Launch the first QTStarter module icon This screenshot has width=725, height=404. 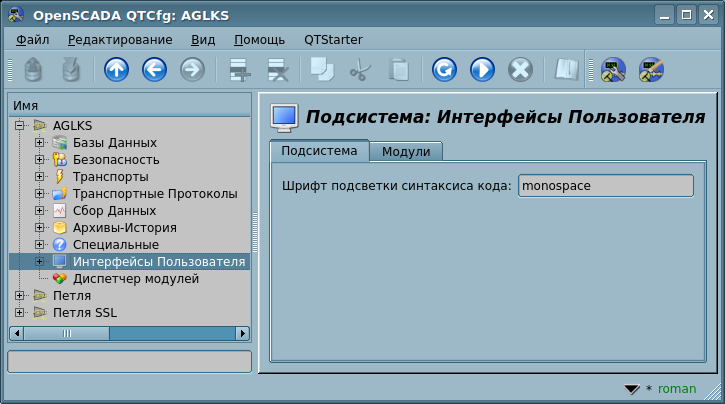(613, 70)
